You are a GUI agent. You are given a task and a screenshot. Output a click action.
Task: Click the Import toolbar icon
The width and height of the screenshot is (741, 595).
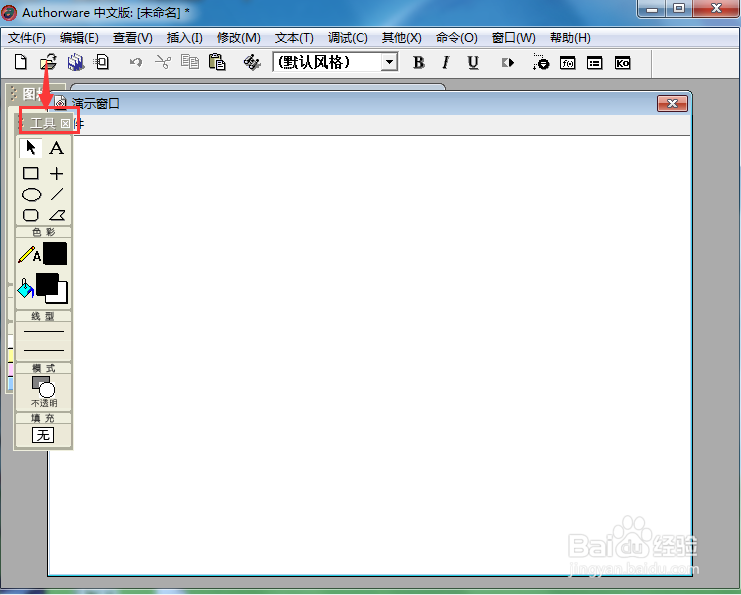point(102,62)
